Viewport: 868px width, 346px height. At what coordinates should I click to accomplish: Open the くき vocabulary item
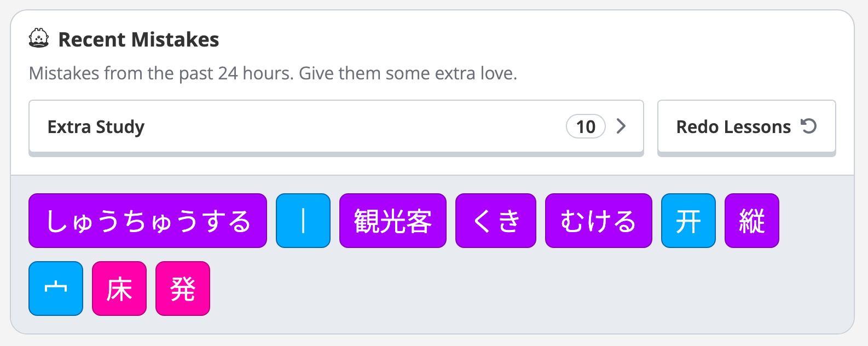pos(496,221)
